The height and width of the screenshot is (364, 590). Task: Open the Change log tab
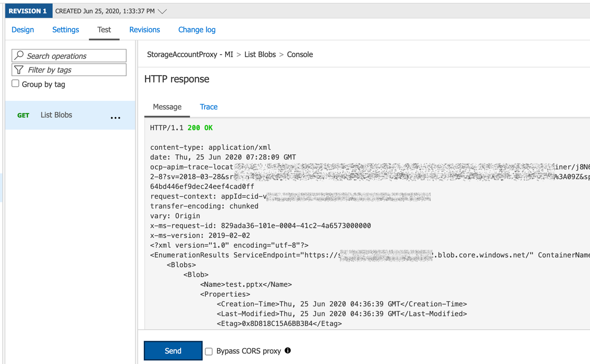click(x=197, y=30)
